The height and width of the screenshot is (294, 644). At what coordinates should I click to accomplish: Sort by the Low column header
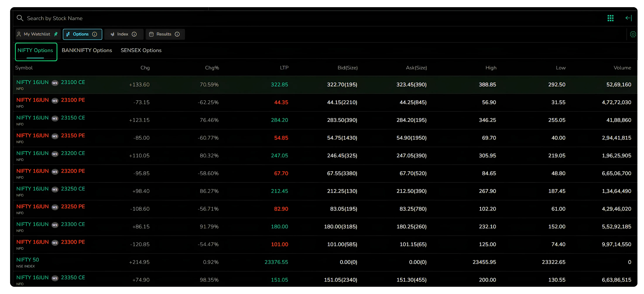coord(561,68)
